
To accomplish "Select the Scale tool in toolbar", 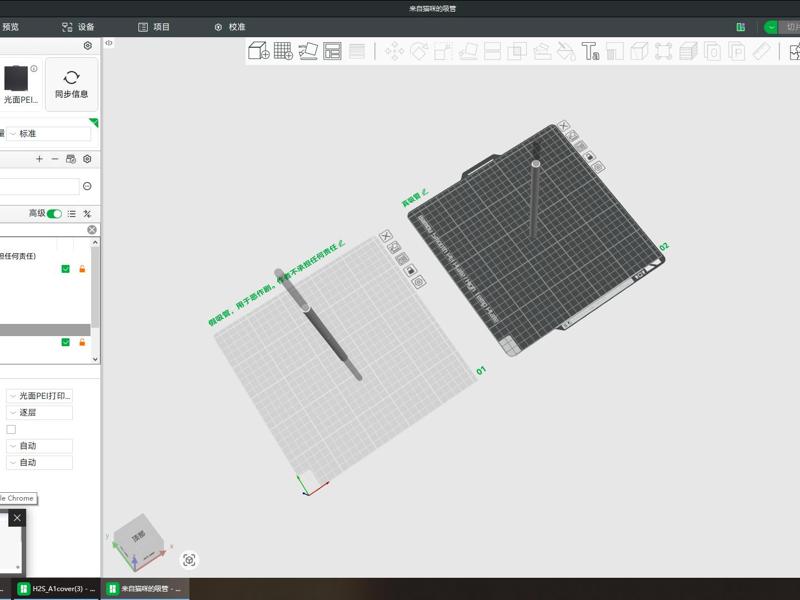I will (x=443, y=51).
